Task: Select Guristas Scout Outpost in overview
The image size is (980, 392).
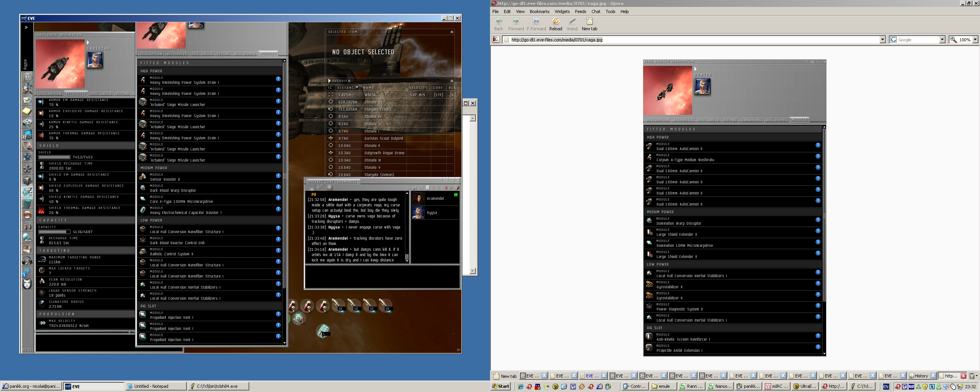Action: [390, 138]
